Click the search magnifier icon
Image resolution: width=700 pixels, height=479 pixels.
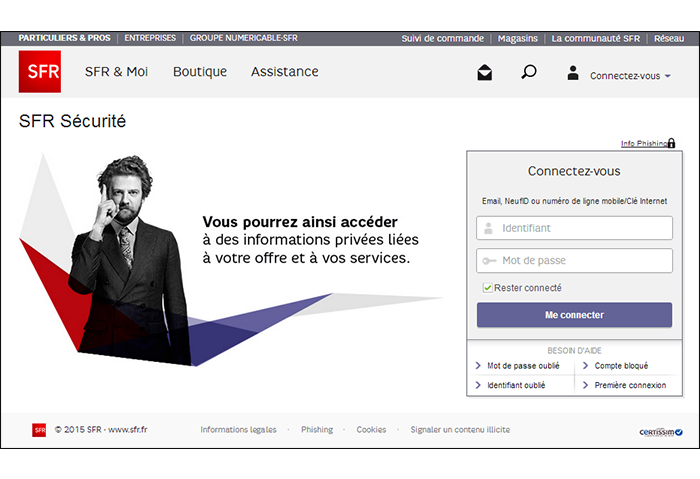point(529,73)
